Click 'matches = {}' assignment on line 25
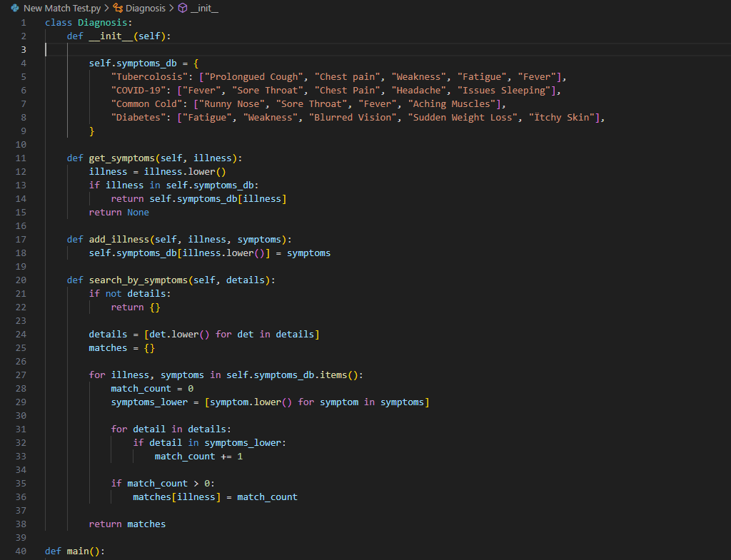This screenshot has height=560, width=731. click(x=121, y=348)
